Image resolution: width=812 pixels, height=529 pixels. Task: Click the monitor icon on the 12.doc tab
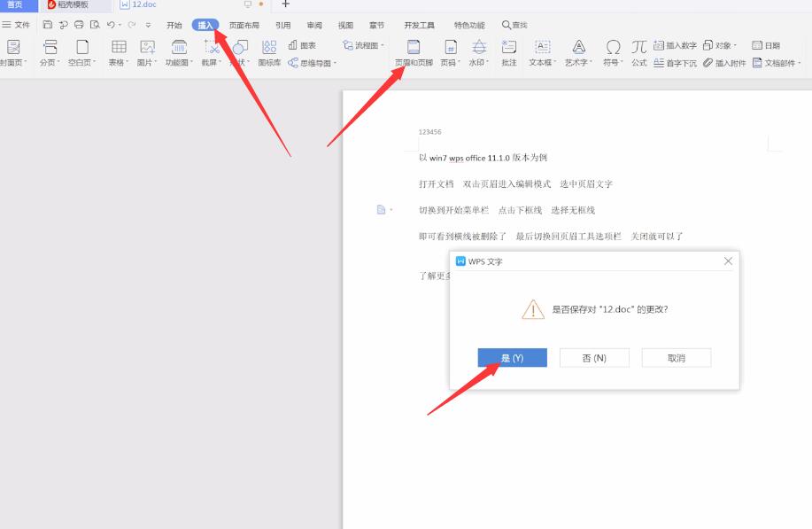248,4
